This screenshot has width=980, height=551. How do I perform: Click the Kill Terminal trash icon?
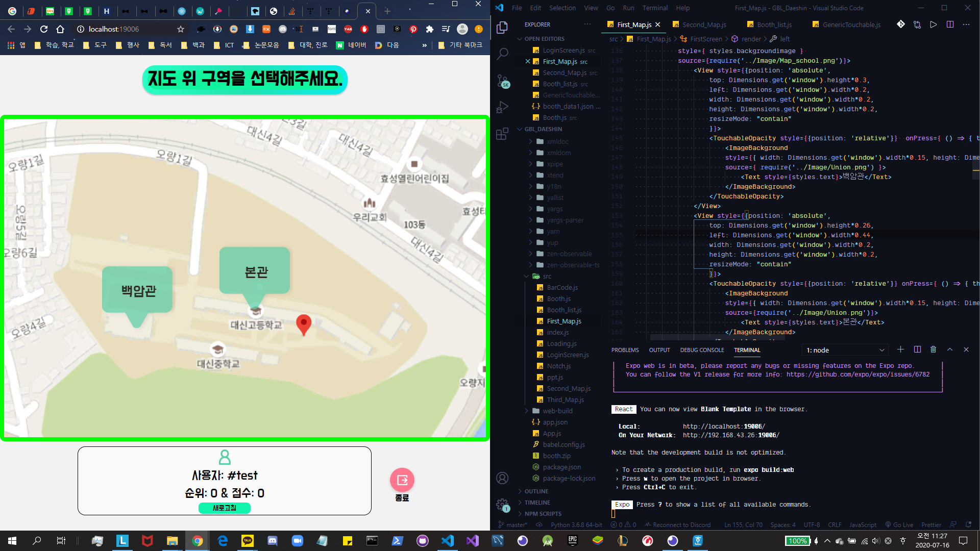click(933, 349)
